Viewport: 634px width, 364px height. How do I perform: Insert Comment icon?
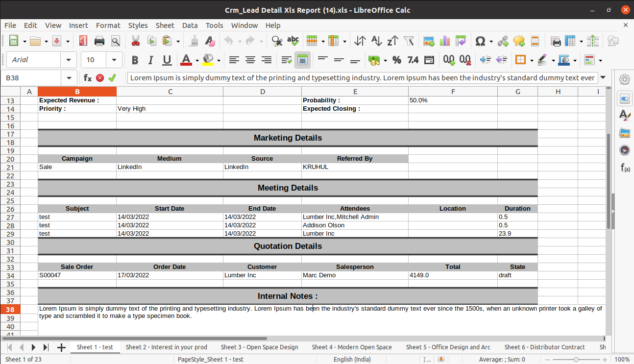click(x=519, y=41)
